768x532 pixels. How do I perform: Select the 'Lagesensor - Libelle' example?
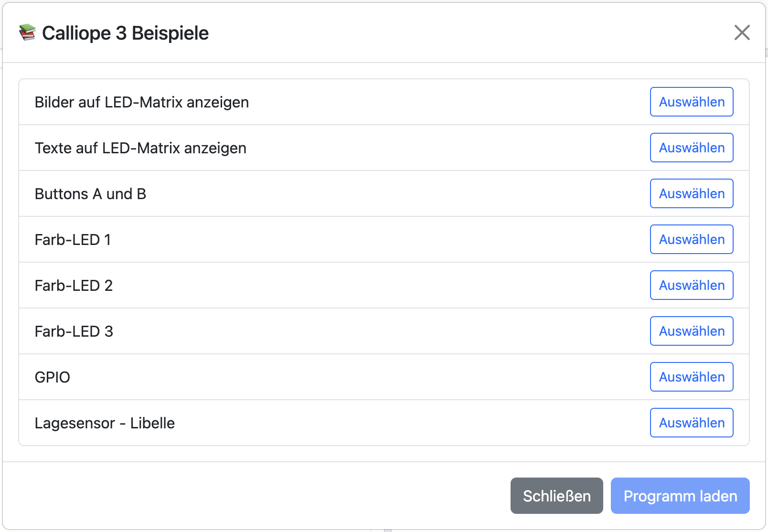pos(692,423)
